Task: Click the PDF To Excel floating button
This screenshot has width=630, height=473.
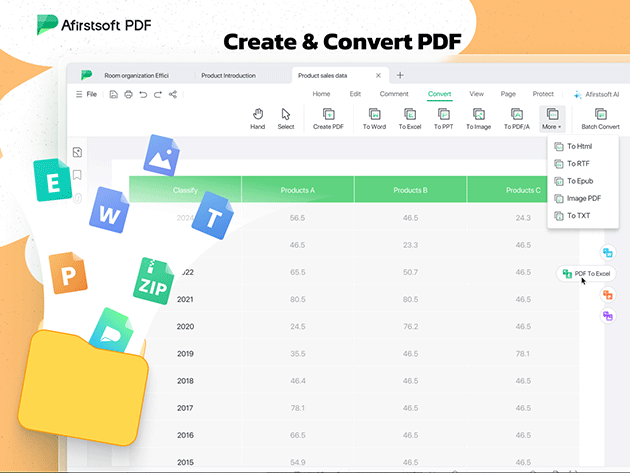Action: (586, 273)
